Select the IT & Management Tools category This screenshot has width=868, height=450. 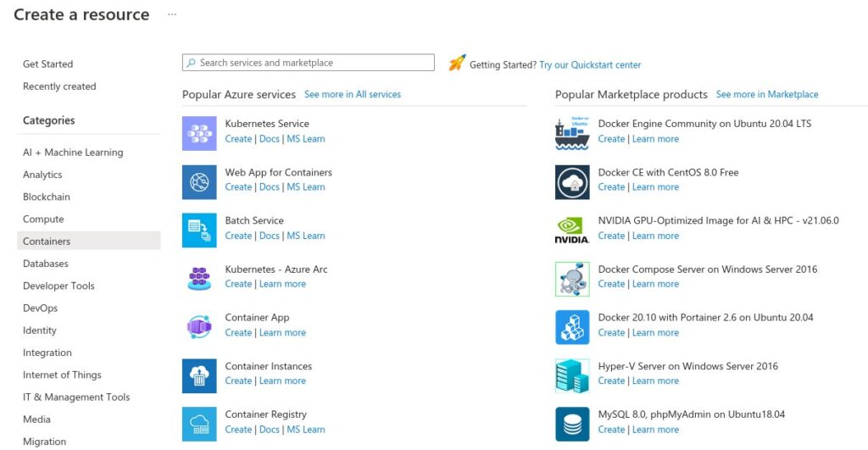[x=76, y=397]
